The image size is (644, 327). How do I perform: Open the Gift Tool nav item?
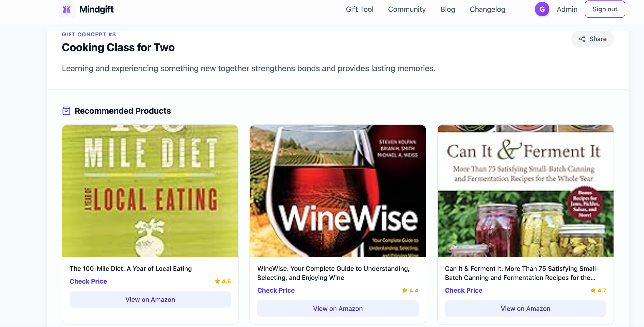pyautogui.click(x=360, y=9)
